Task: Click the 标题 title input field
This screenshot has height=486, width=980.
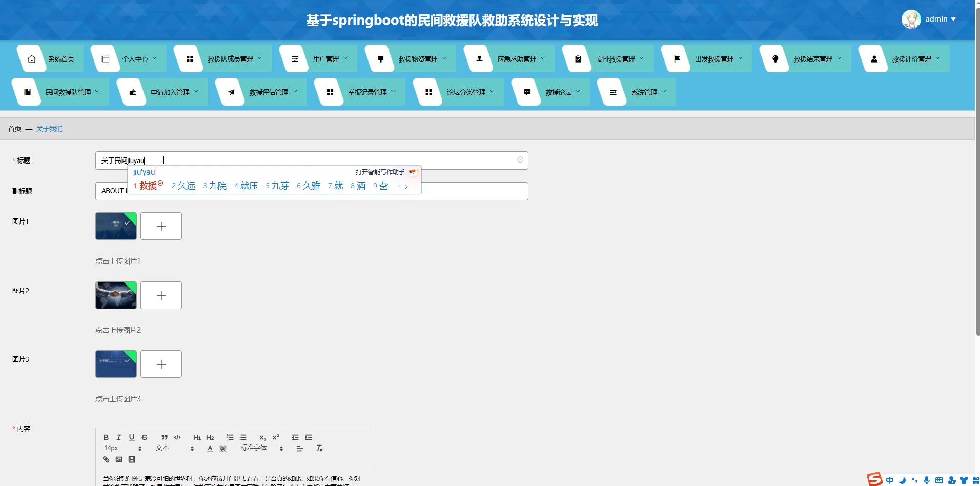Action: 312,160
